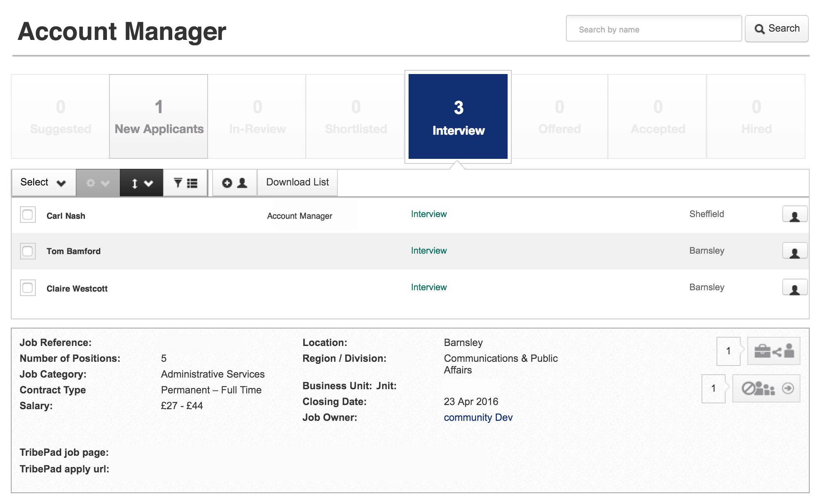Click the magnifier Search button
Screen dimensions: 823x504
(x=776, y=29)
